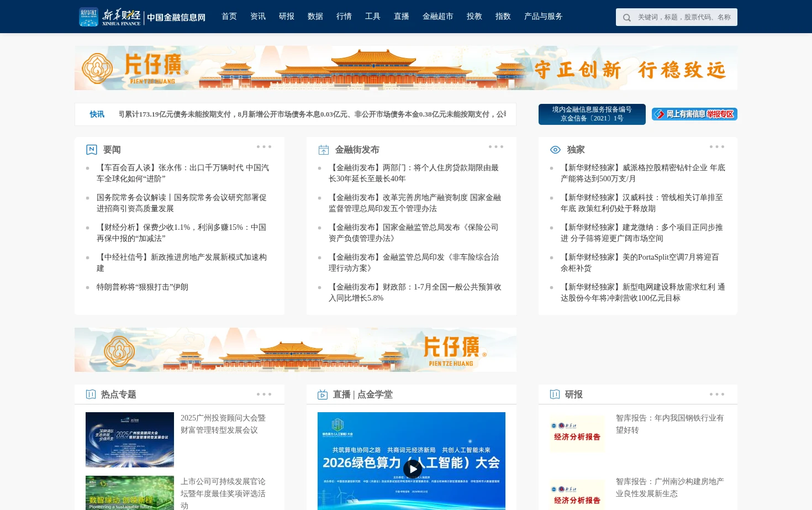The width and height of the screenshot is (812, 510).
Task: Click the search magnifier icon
Action: click(627, 18)
